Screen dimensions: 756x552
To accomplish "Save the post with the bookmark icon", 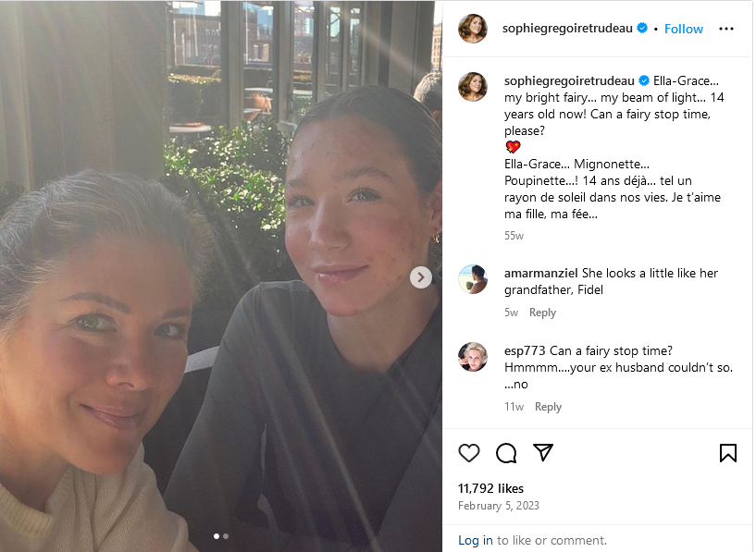I will click(728, 453).
